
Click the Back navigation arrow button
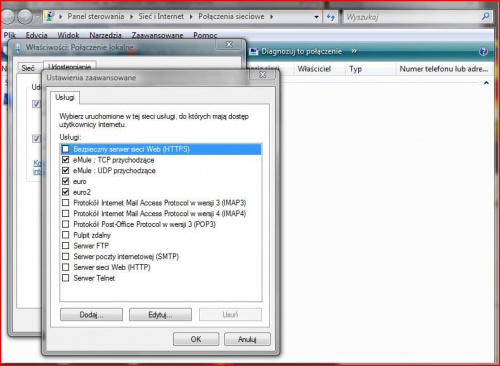[9, 16]
